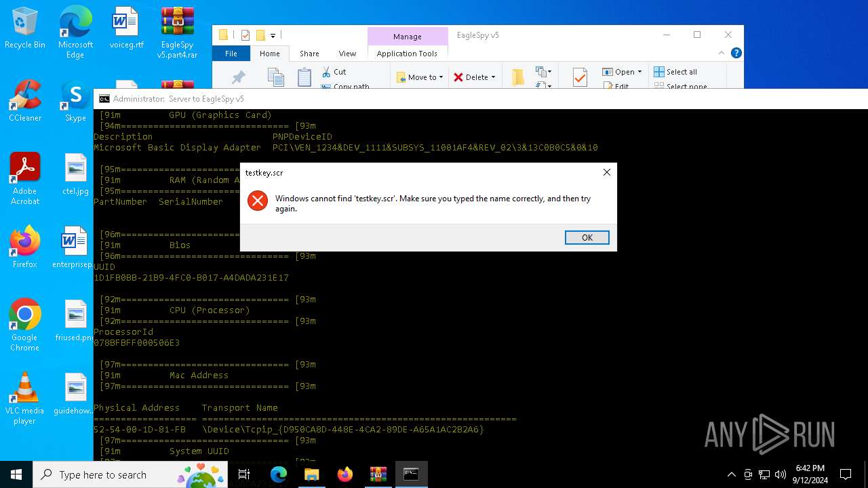This screenshot has height=488, width=868.
Task: Open Skype desktop shortcut
Action: [x=75, y=101]
